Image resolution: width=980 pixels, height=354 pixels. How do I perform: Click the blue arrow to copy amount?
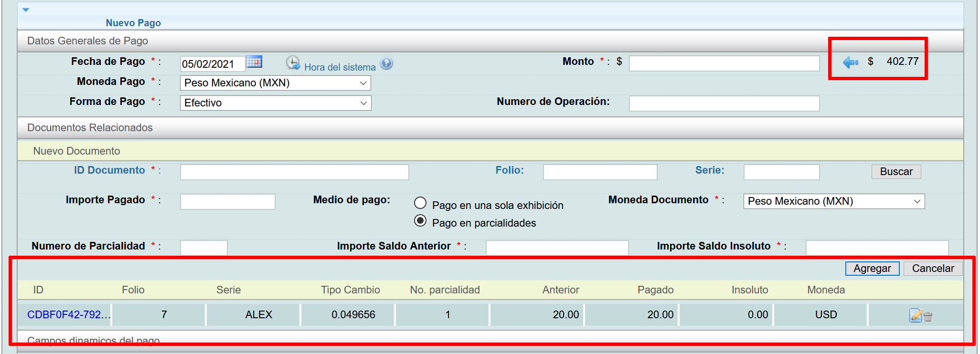point(850,62)
